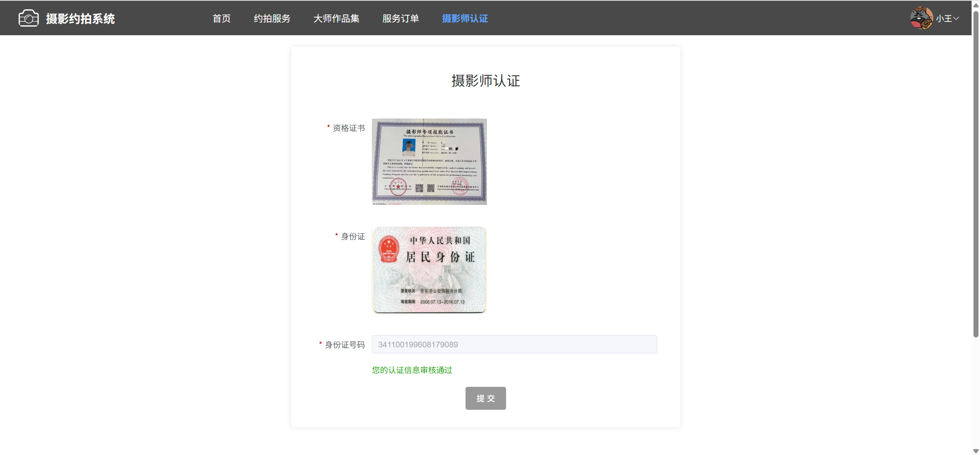Go to 约拍服务 page
This screenshot has width=980, height=455.
[272, 18]
